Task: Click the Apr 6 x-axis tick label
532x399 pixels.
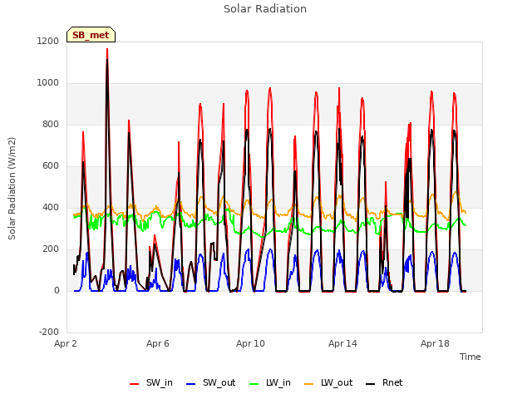Action: click(x=158, y=343)
